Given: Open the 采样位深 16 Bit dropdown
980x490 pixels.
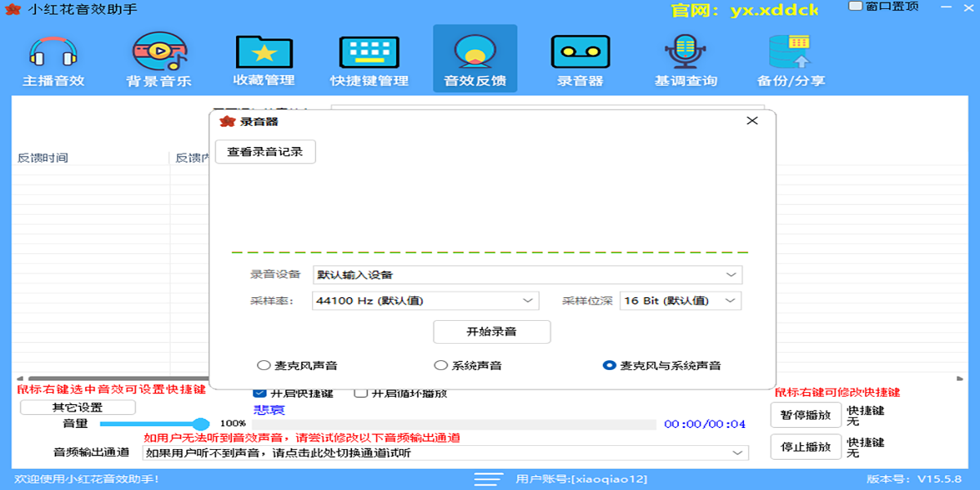Looking at the screenshot, I should tap(680, 301).
